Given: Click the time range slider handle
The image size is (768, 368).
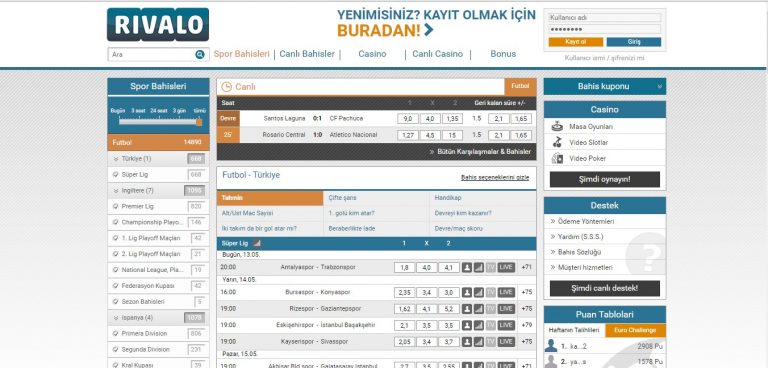Looking at the screenshot, I should tap(199, 122).
